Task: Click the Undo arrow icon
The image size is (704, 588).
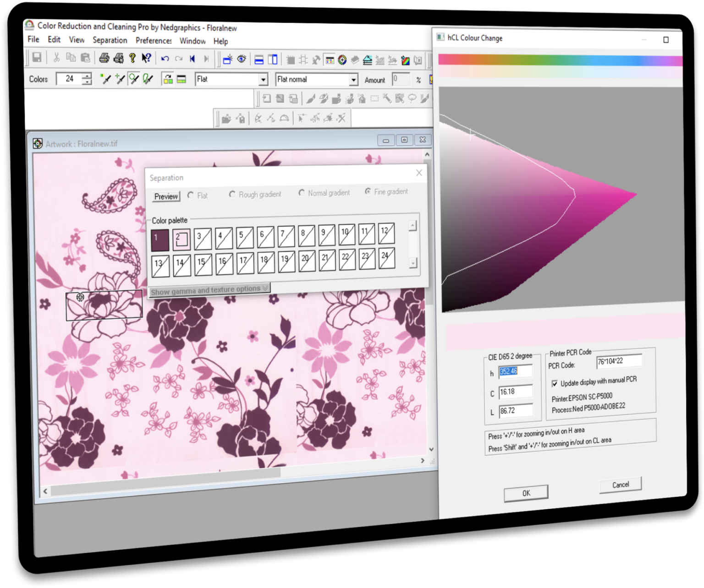Action: click(x=165, y=58)
